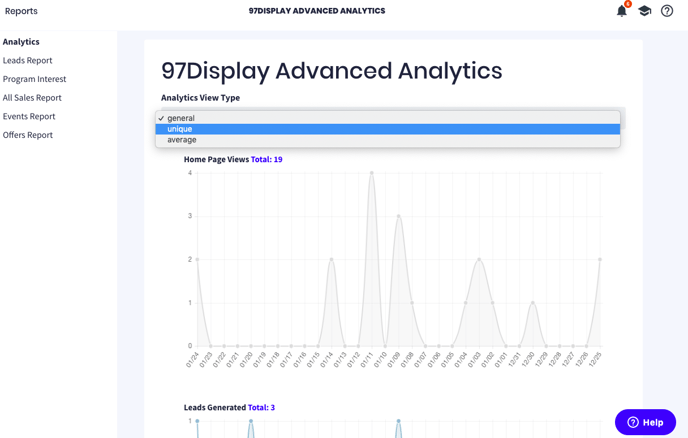
Task: Open All Sales Report
Action: pyautogui.click(x=32, y=97)
